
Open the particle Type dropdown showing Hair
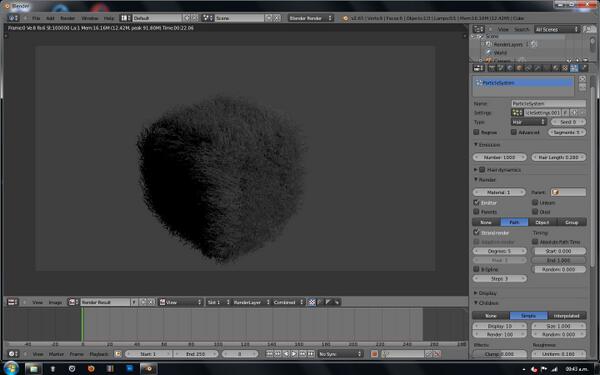(x=529, y=122)
